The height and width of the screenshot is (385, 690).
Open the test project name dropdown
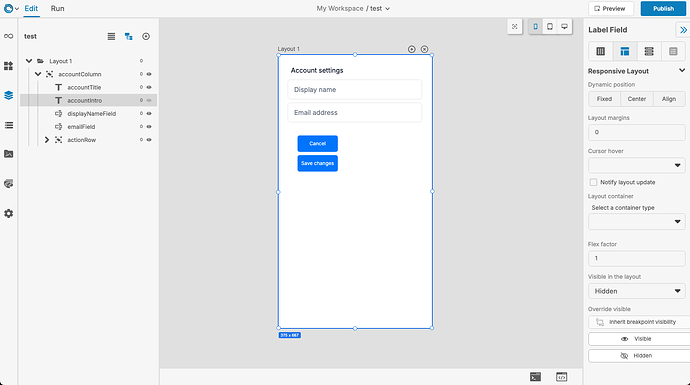point(380,8)
